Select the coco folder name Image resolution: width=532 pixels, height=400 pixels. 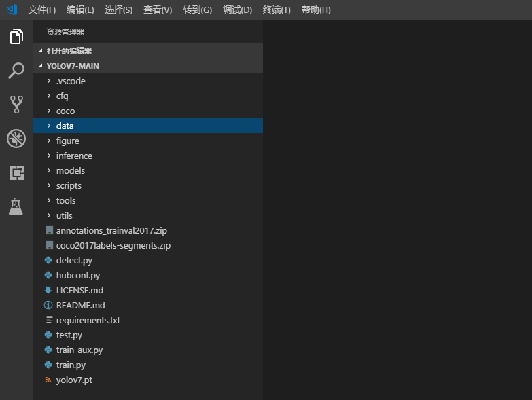tap(65, 111)
